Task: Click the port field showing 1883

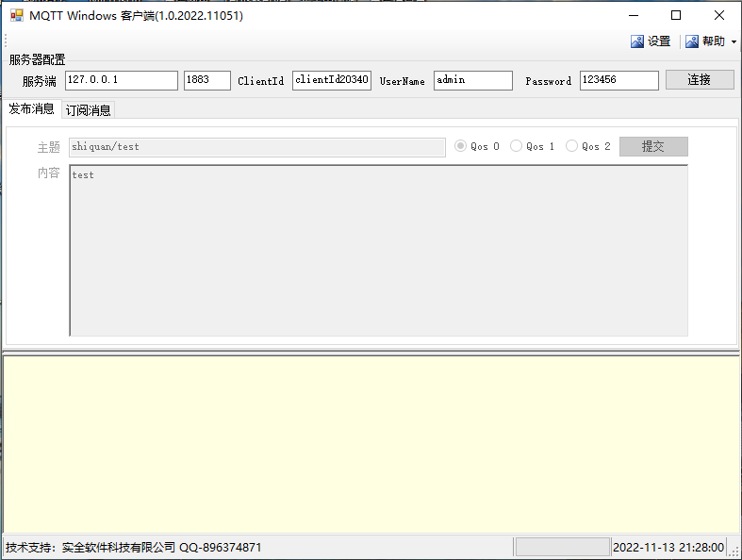Action: (x=206, y=80)
